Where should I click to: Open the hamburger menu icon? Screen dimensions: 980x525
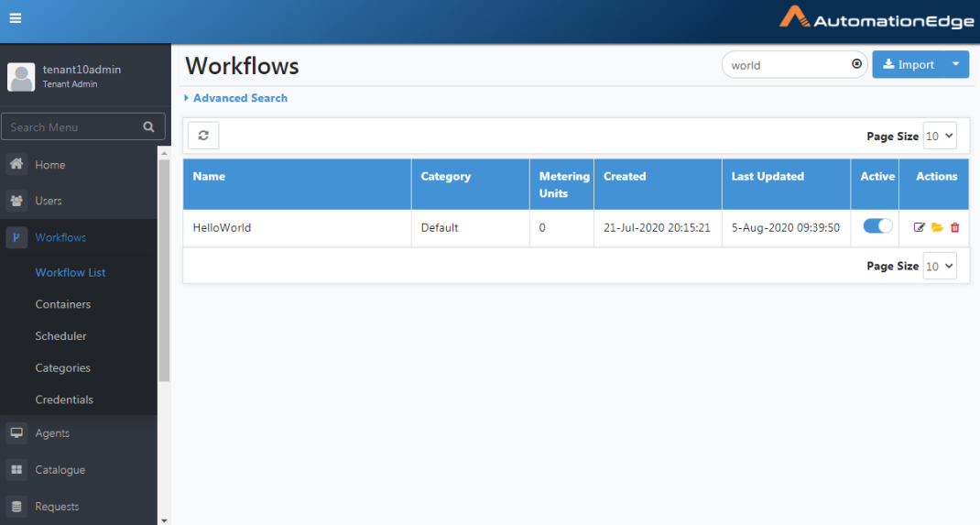[16, 18]
